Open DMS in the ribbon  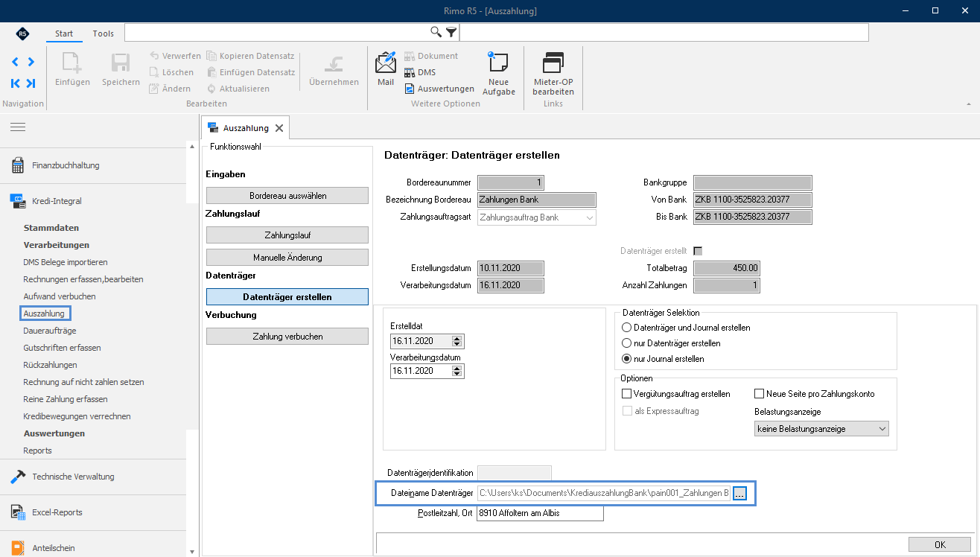pyautogui.click(x=420, y=72)
